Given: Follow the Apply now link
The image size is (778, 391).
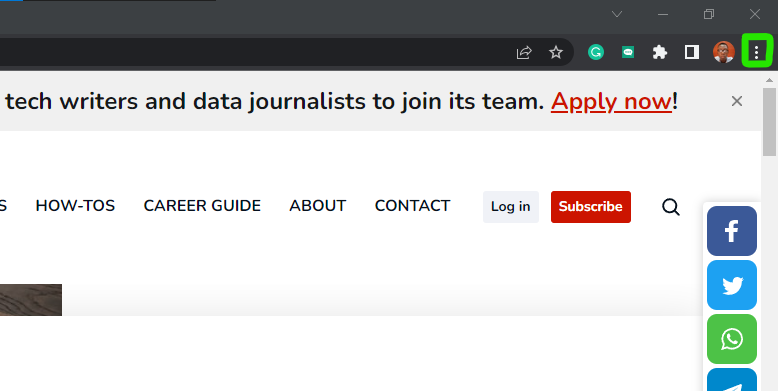Looking at the screenshot, I should coord(611,102).
